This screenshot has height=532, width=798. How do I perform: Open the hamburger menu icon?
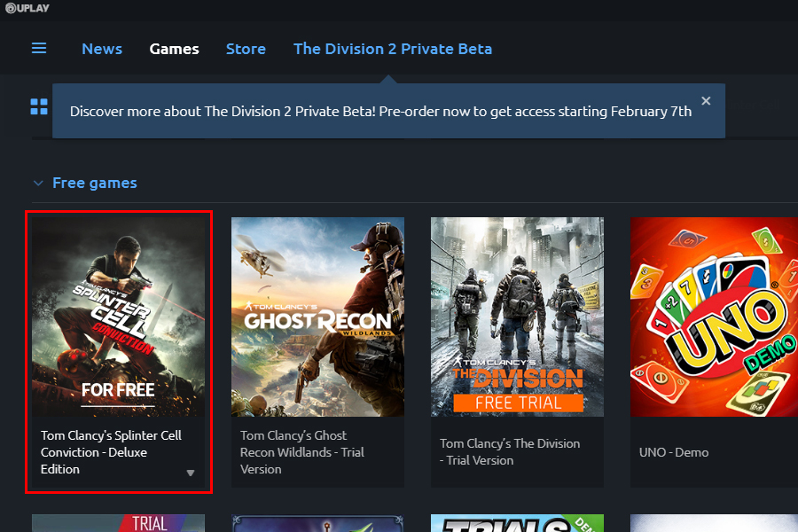pyautogui.click(x=39, y=49)
